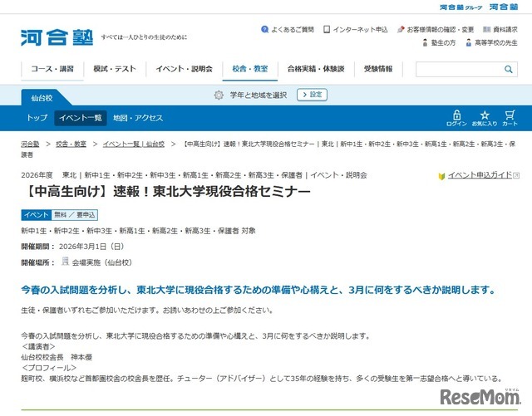Viewport: 532px width, 416px height.
Task: Click the FAQ question mark icon
Action: click(264, 30)
